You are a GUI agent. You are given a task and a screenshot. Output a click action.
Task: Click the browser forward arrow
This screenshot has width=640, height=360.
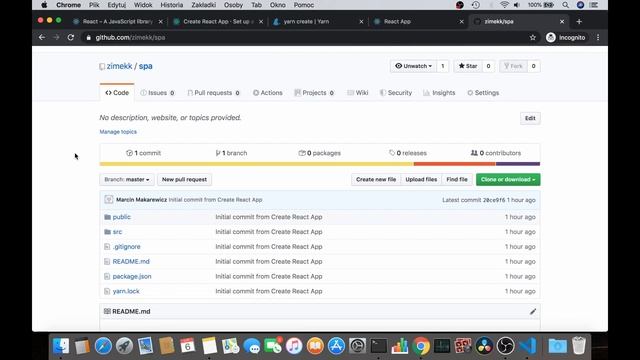(56, 37)
